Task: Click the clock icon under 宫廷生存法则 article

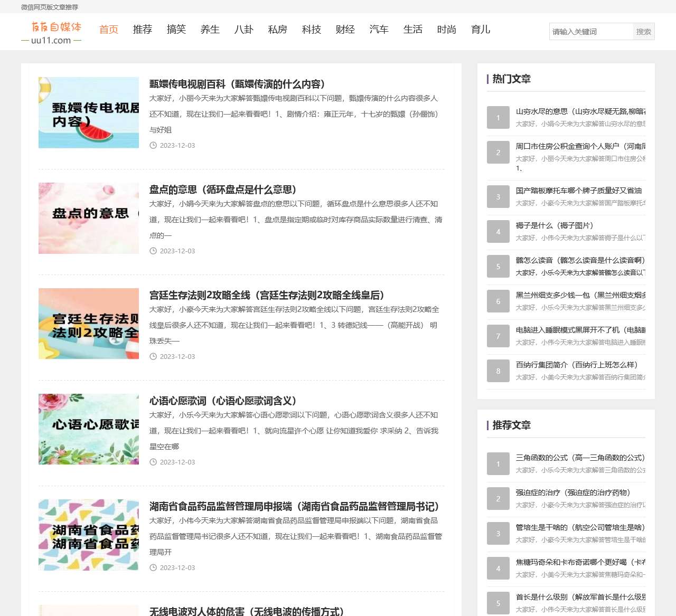Action: (x=153, y=356)
